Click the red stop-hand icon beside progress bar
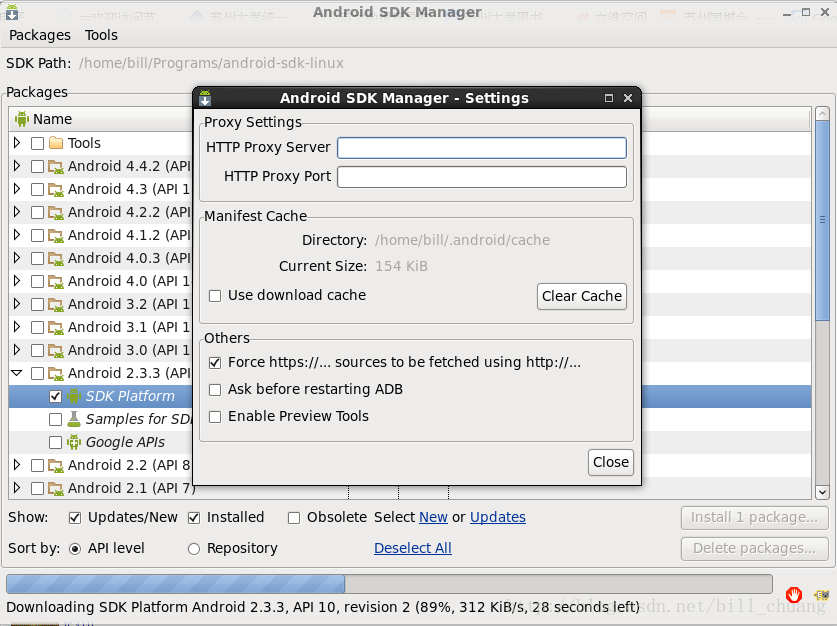Viewport: 837px width, 626px height. point(794,594)
